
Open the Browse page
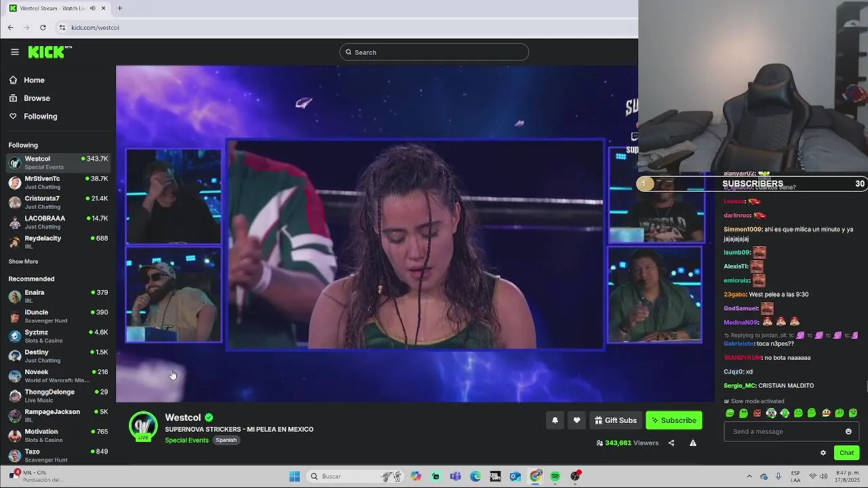tap(58, 98)
